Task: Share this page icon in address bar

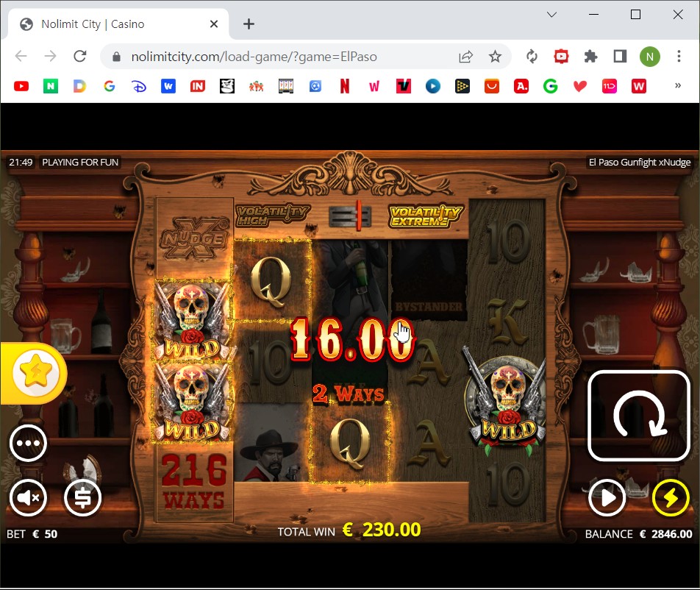Action: [465, 57]
